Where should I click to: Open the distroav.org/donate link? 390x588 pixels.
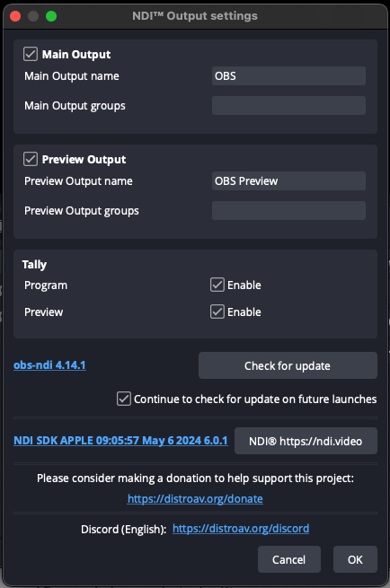pyautogui.click(x=195, y=499)
